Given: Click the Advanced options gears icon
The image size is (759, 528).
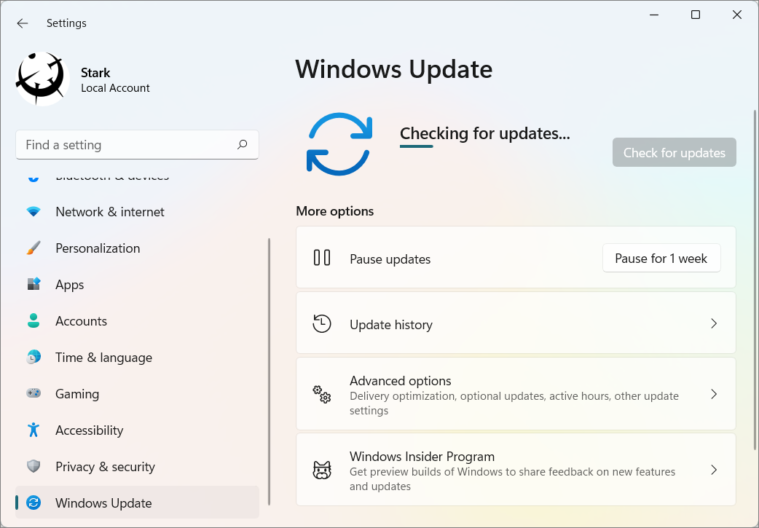Looking at the screenshot, I should pos(322,394).
